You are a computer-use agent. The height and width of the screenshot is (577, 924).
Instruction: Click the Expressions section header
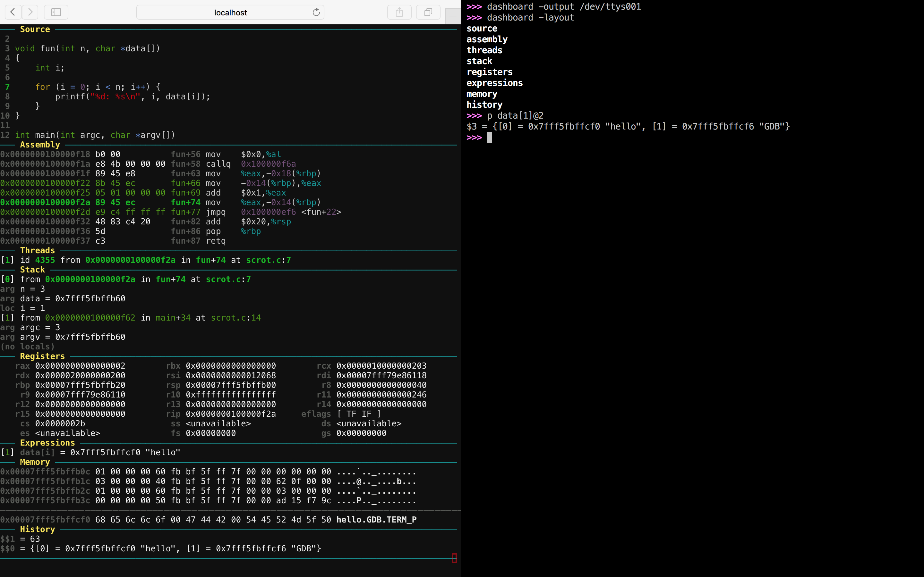coord(47,443)
